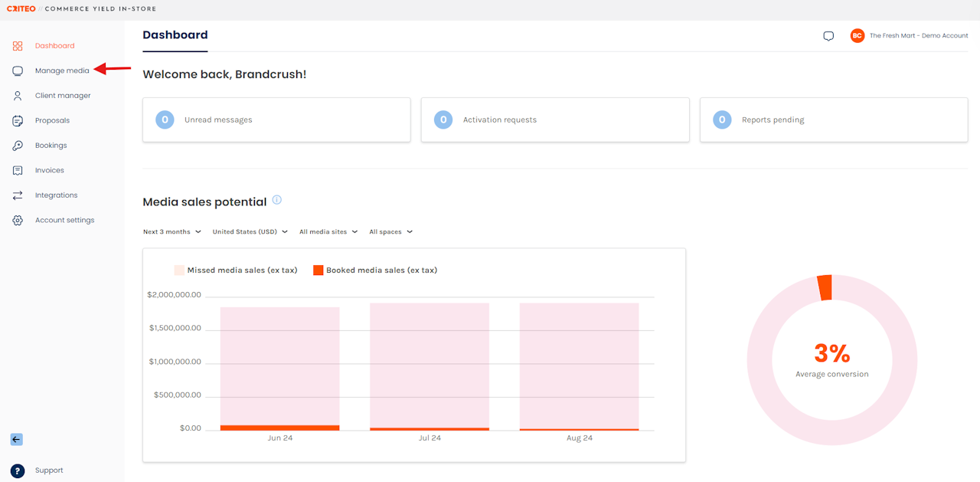
Task: Open the messages chat bubble icon
Action: pyautogui.click(x=828, y=36)
